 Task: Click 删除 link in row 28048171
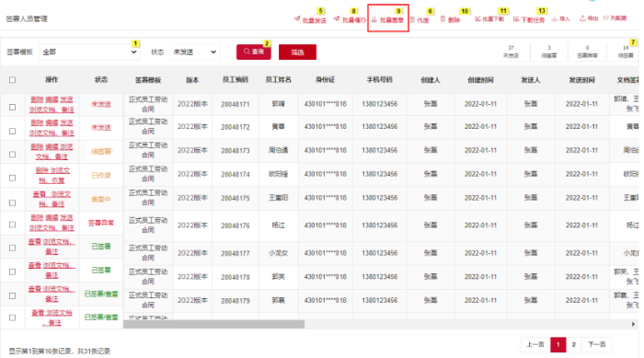coord(37,99)
